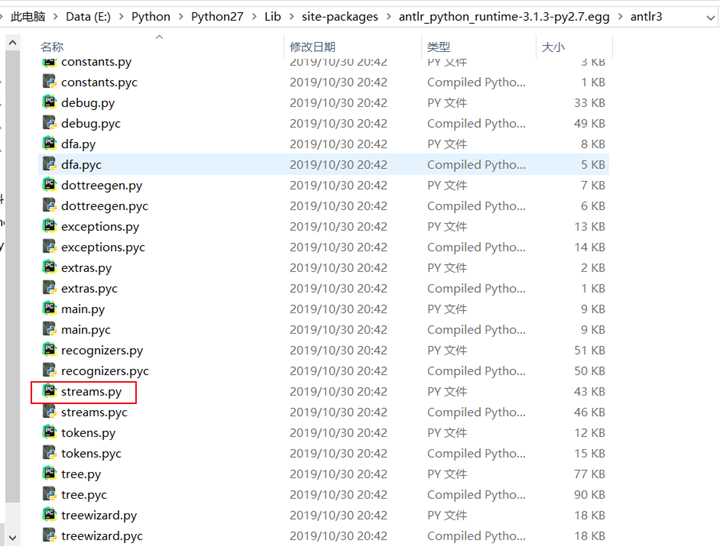The height and width of the screenshot is (553, 720).
Task: Expand chevron after the egg folder breadcrumb
Action: pos(620,17)
